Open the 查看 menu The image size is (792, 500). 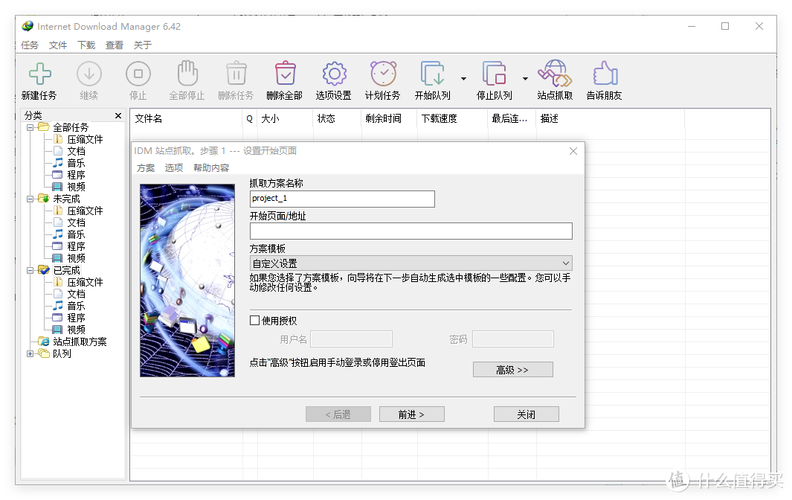[114, 45]
